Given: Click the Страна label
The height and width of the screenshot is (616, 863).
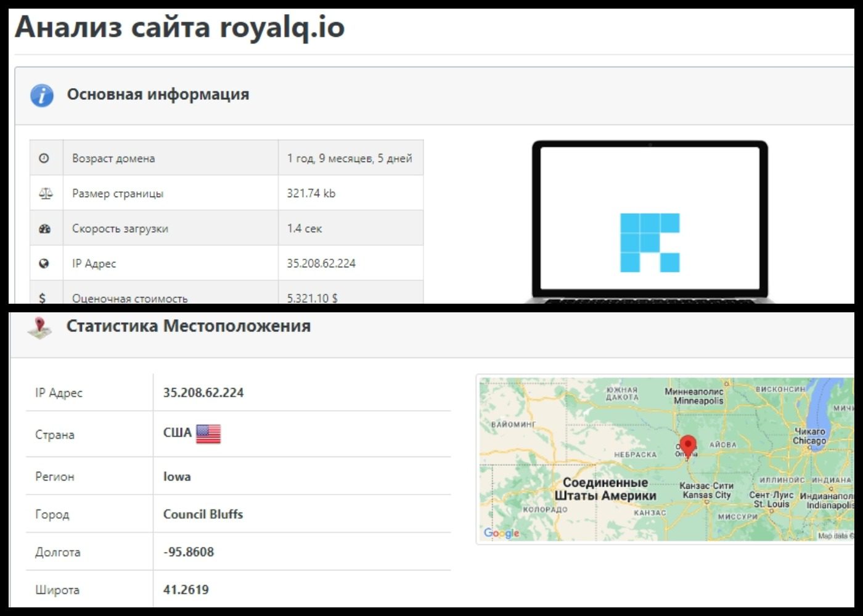Looking at the screenshot, I should [55, 435].
